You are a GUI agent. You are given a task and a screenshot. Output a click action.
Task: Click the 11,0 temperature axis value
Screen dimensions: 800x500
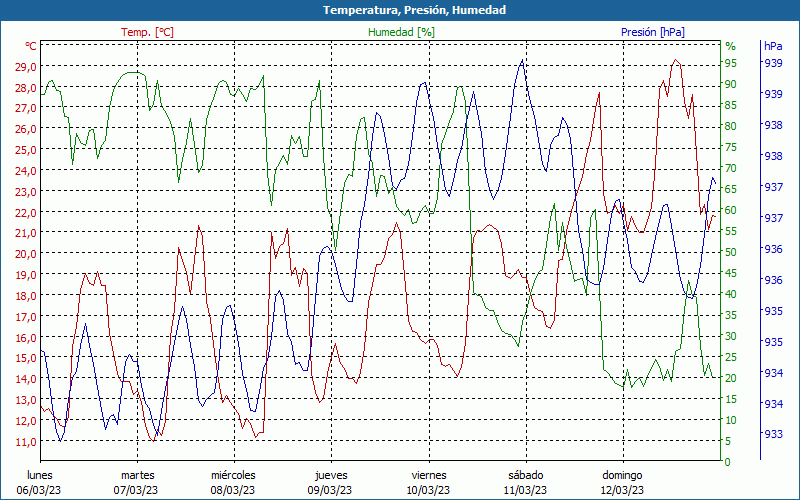(x=27, y=442)
